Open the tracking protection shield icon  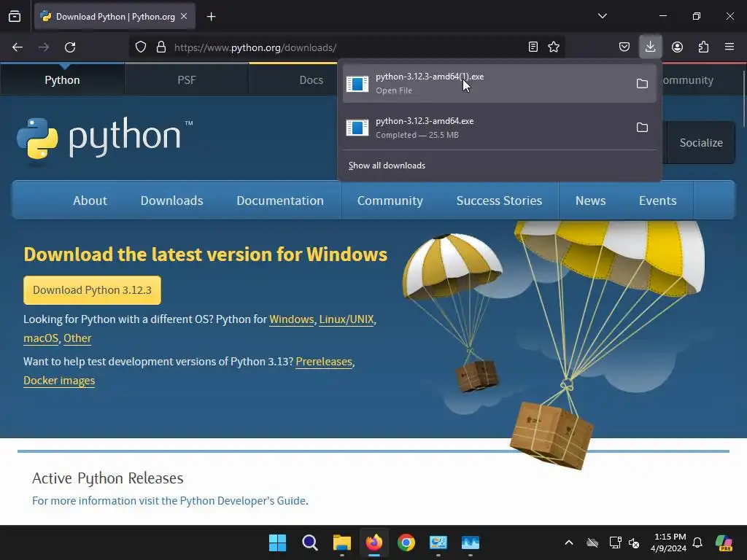(141, 47)
